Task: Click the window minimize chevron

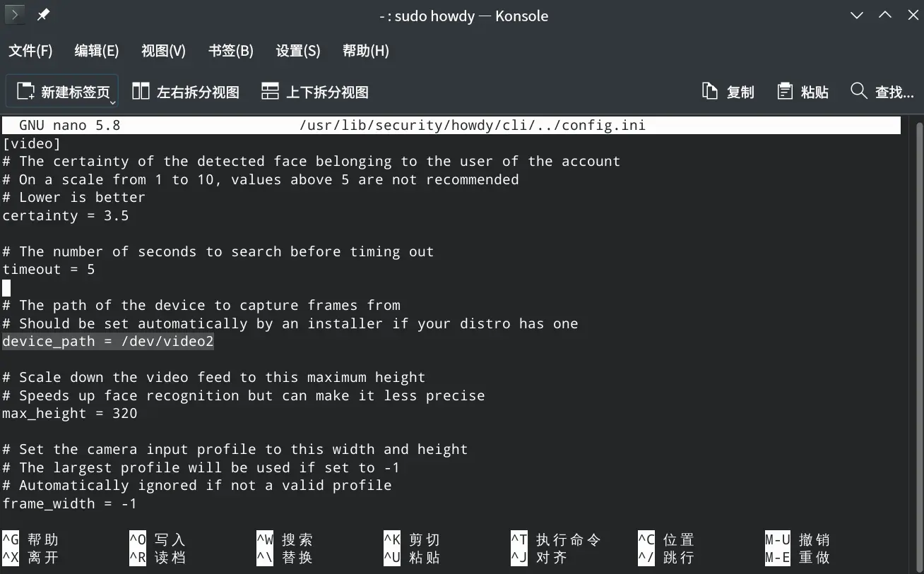Action: coord(857,16)
